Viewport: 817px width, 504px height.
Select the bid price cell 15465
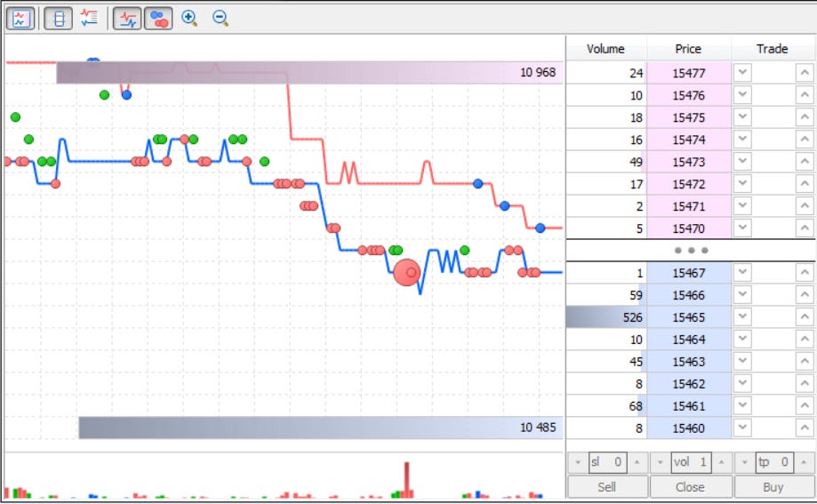point(688,317)
